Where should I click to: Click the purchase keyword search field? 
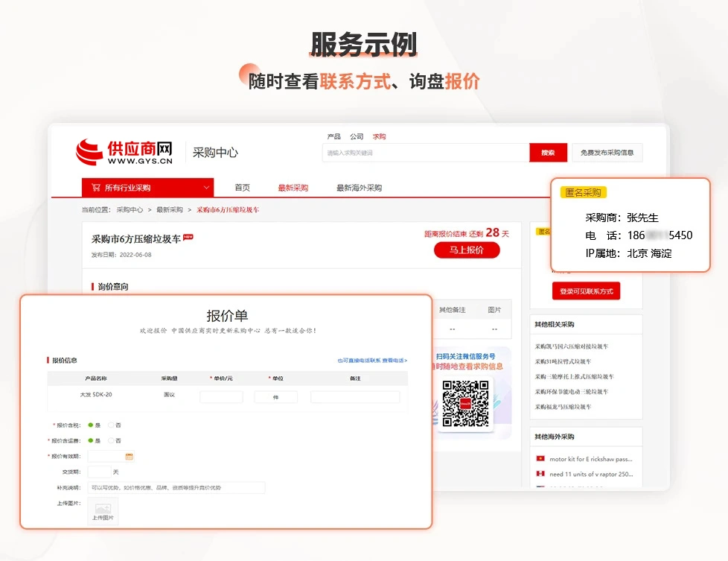coord(426,153)
